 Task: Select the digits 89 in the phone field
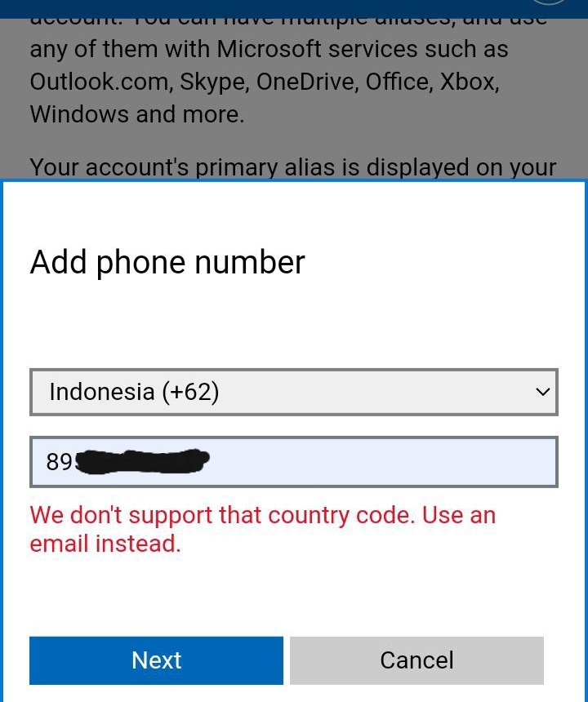point(59,461)
